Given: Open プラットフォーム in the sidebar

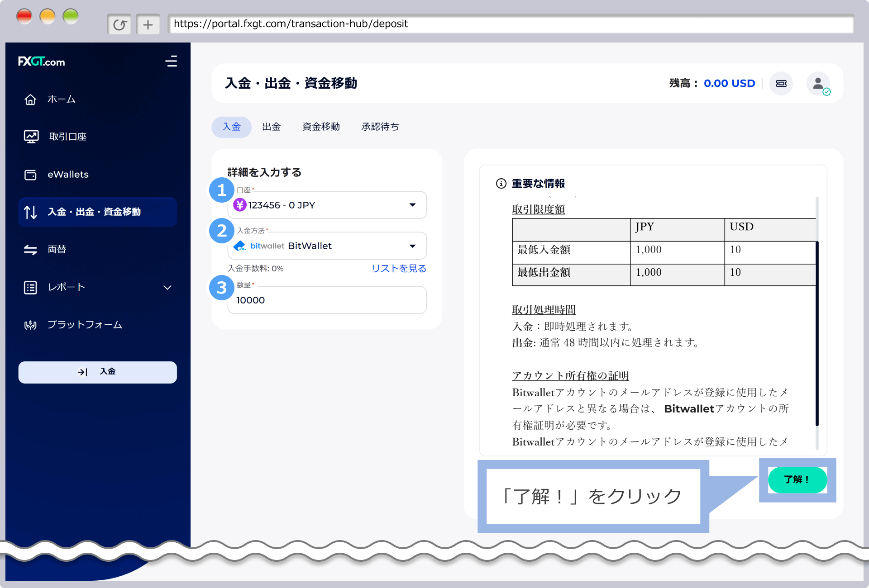Looking at the screenshot, I should click(85, 325).
